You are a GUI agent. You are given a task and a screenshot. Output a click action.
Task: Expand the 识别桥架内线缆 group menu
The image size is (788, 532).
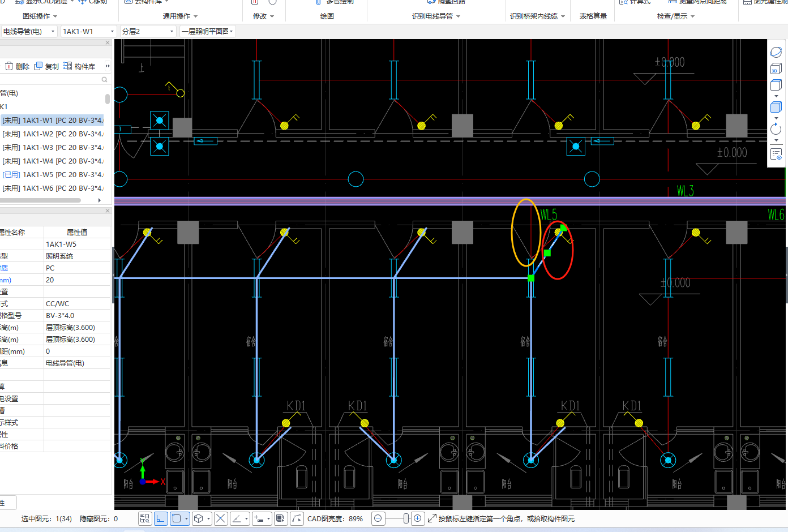[537, 16]
